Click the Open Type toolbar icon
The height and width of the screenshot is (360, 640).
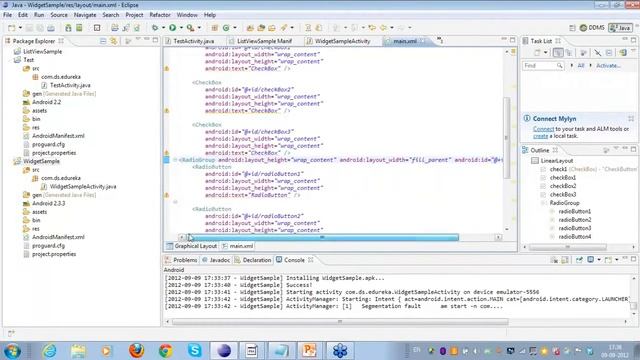coord(250,28)
